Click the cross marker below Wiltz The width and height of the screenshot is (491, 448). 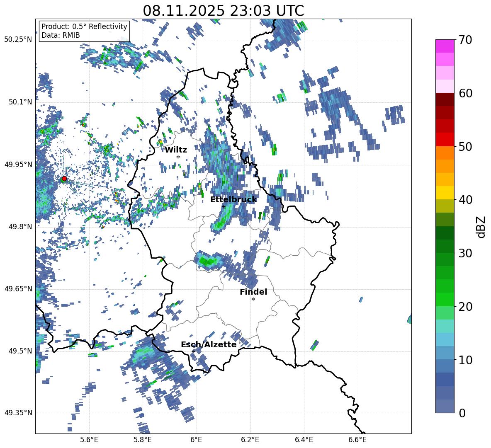(x=178, y=157)
